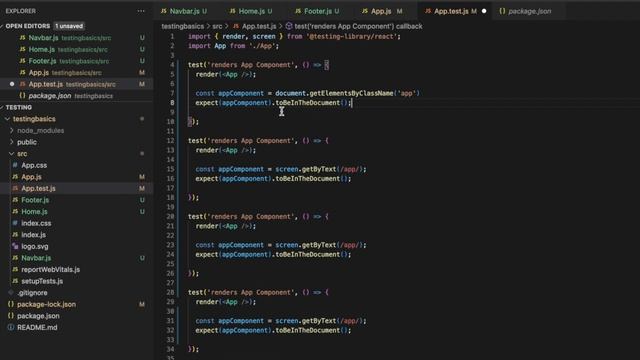Switch to the App.js editor tab
Viewport: 640px width, 360px height.
(x=382, y=11)
